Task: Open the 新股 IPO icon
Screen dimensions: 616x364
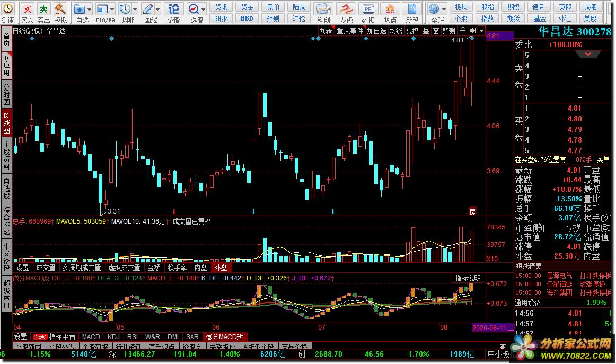Action: pyautogui.click(x=412, y=8)
